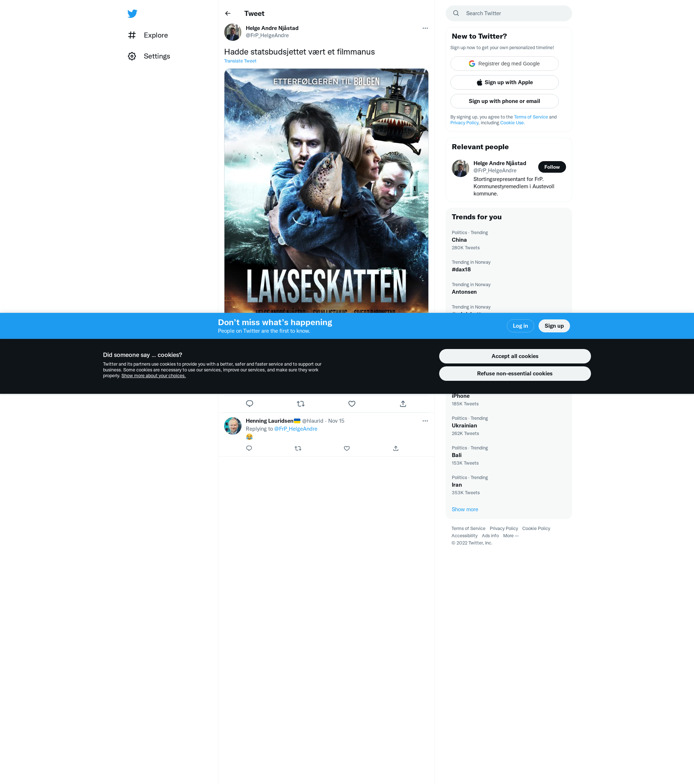Click Registrer deg med Google button
Viewport: 694px width, 784px height.
tap(505, 64)
